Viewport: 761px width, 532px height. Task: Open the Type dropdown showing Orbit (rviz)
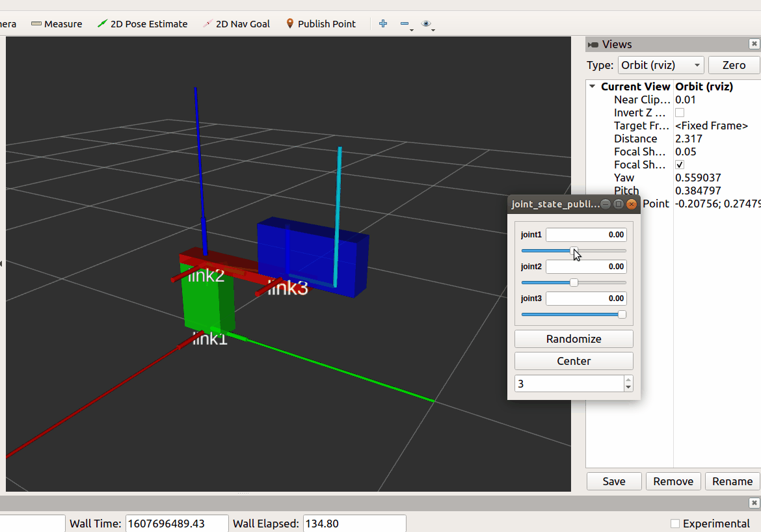[x=660, y=65]
